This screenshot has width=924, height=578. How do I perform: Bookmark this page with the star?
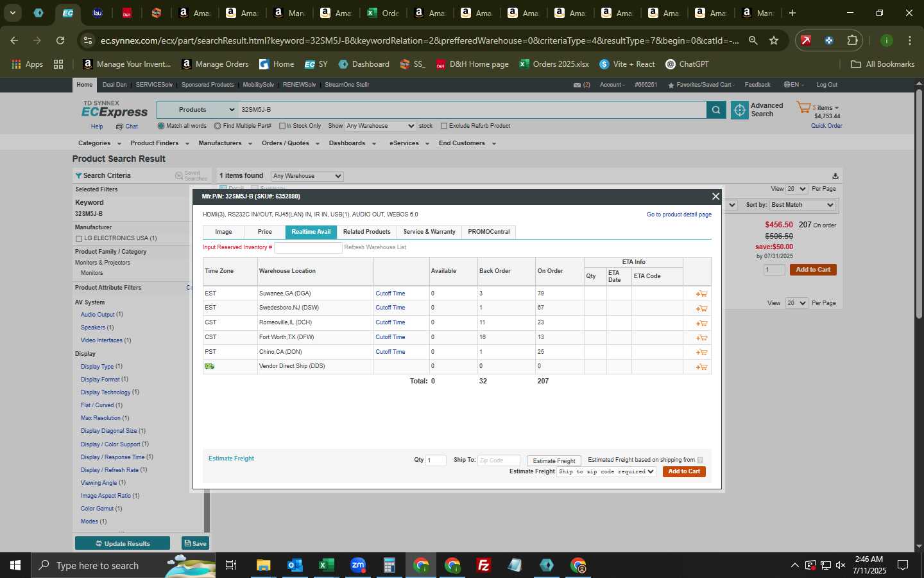pyautogui.click(x=774, y=40)
